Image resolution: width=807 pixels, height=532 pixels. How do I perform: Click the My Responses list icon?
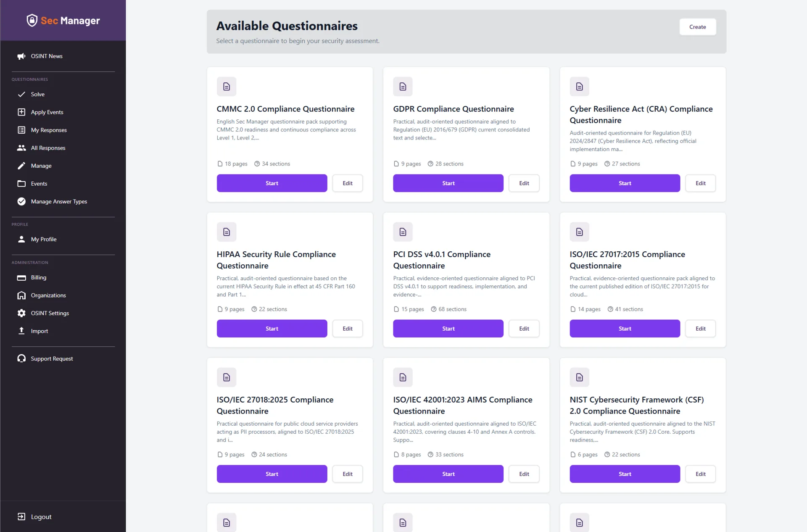[x=21, y=130]
